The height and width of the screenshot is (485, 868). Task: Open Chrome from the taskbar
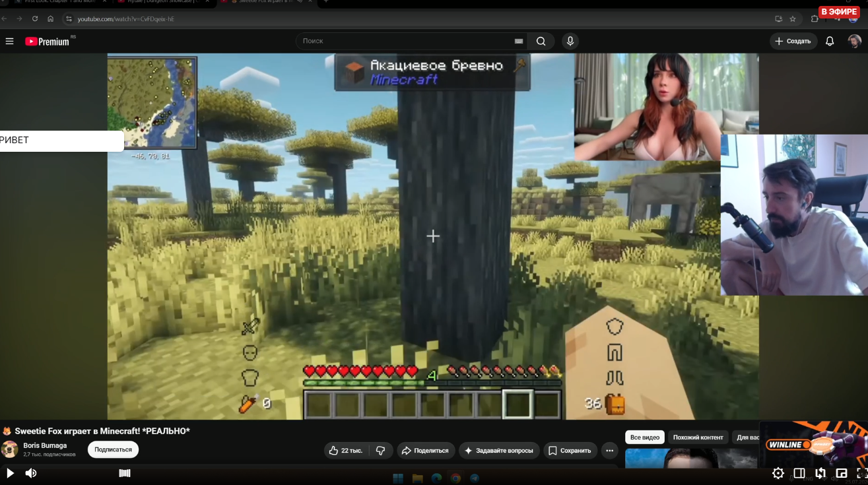[455, 478]
